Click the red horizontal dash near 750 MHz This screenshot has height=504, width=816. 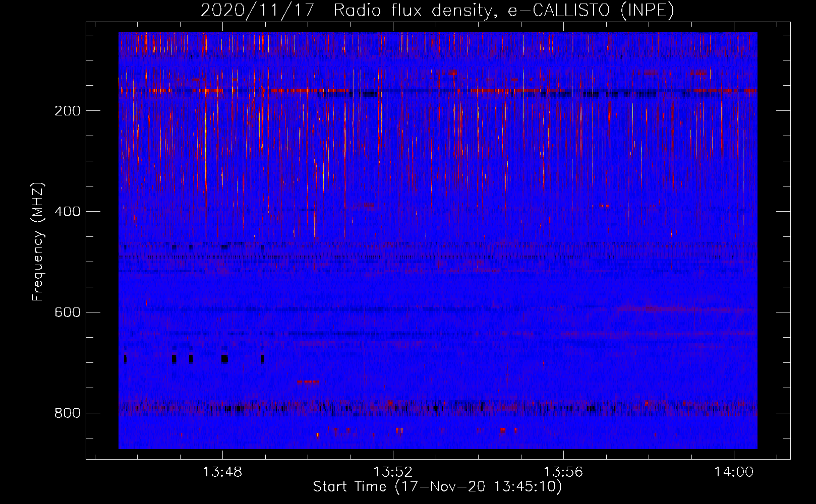(x=308, y=382)
